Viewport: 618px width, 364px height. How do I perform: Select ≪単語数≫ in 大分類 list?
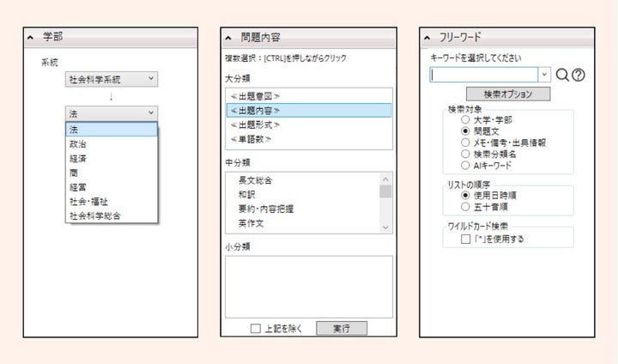pyautogui.click(x=309, y=139)
